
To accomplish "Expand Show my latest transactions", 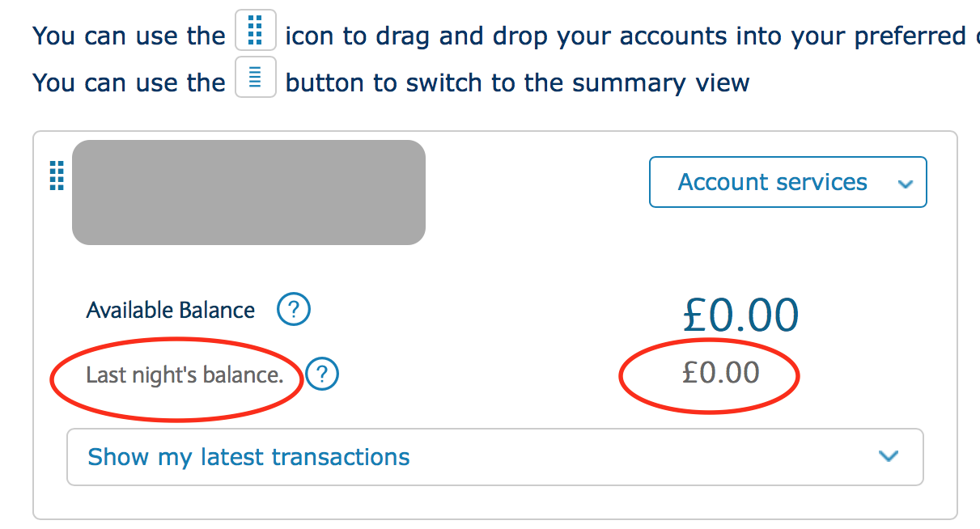I will 494,457.
